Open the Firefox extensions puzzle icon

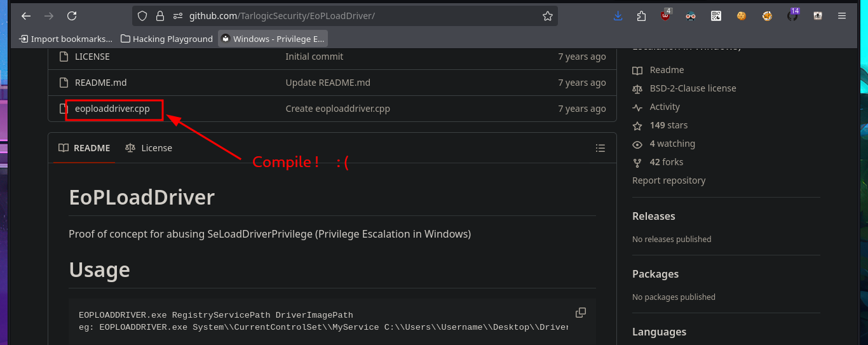point(641,16)
